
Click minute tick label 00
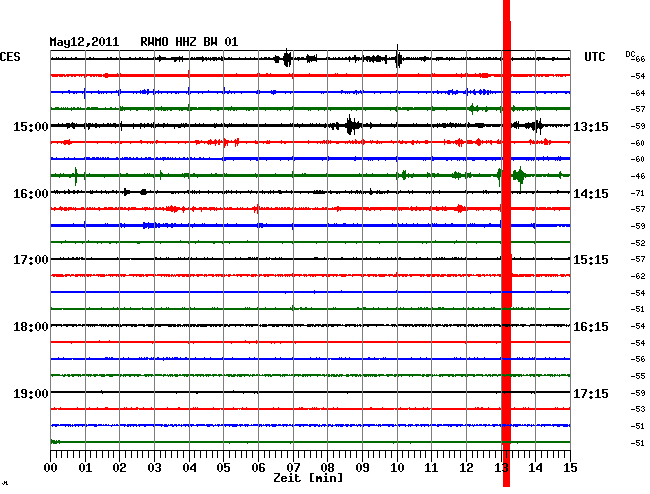coord(51,468)
